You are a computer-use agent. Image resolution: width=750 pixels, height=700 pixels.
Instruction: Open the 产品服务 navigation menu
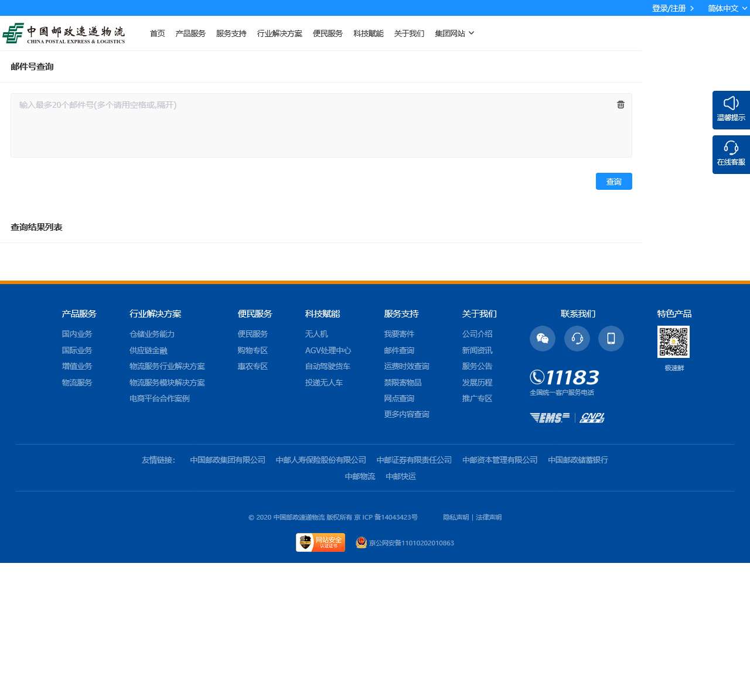point(190,33)
